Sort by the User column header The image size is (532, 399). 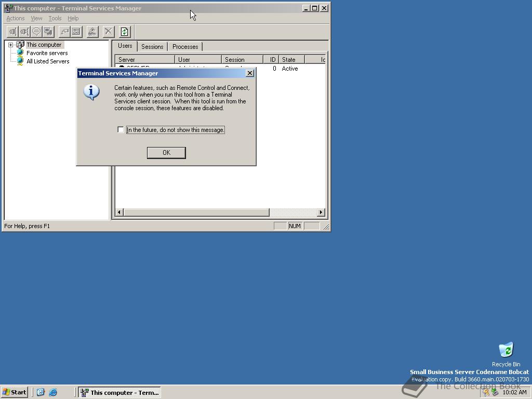tap(198, 59)
